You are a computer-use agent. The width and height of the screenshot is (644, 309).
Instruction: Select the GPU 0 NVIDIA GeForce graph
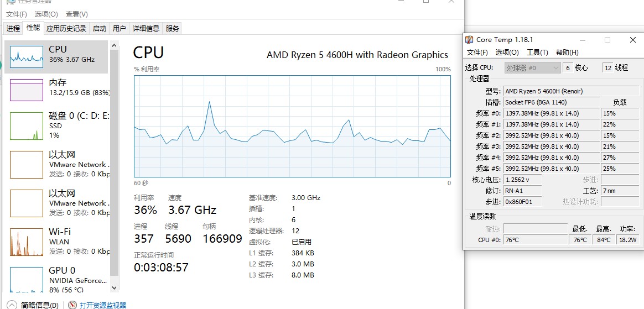(x=27, y=280)
